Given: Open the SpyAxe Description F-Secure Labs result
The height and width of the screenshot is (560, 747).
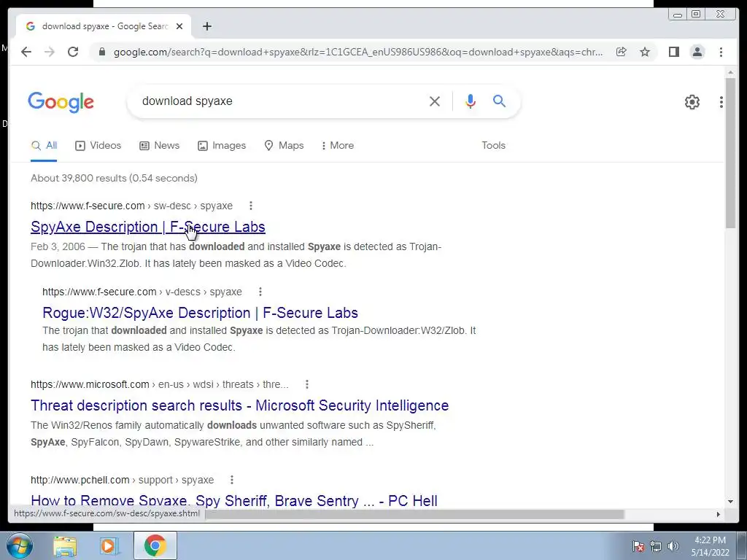Looking at the screenshot, I should pyautogui.click(x=147, y=227).
